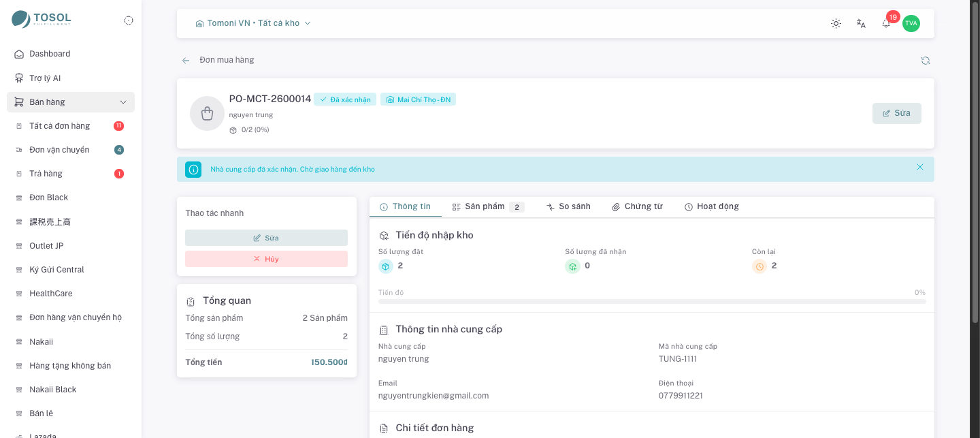
Task: Click the refresh icon beside page header
Action: tap(926, 61)
